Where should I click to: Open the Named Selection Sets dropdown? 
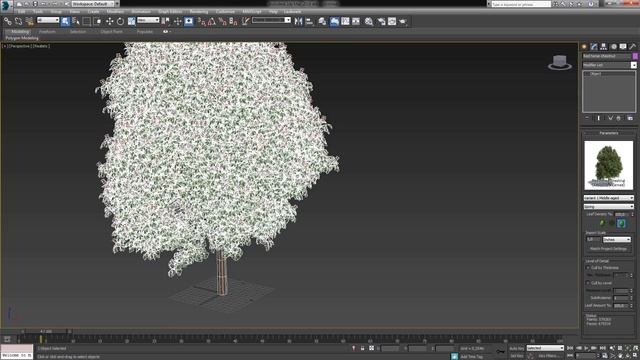click(271, 20)
